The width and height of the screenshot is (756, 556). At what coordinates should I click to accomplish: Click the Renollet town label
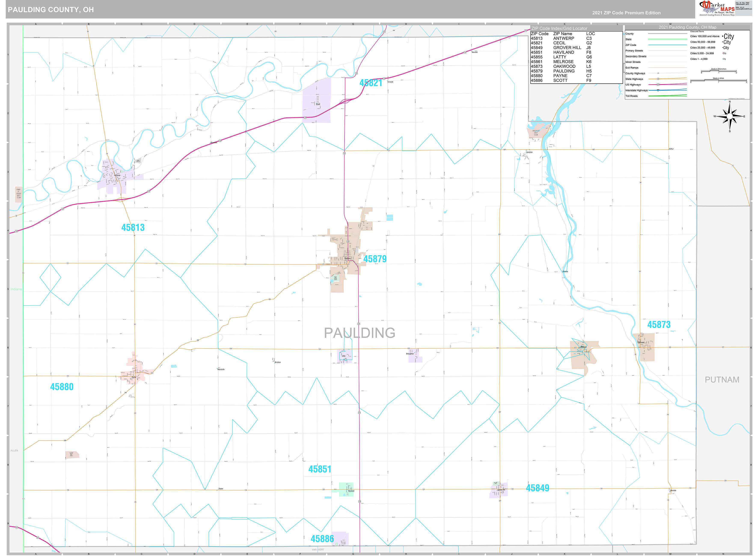click(474, 53)
